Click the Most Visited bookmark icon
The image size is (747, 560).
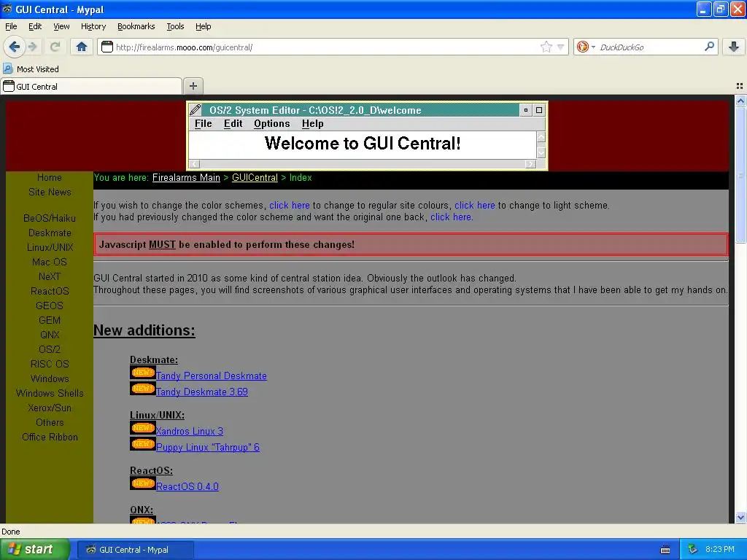7,69
